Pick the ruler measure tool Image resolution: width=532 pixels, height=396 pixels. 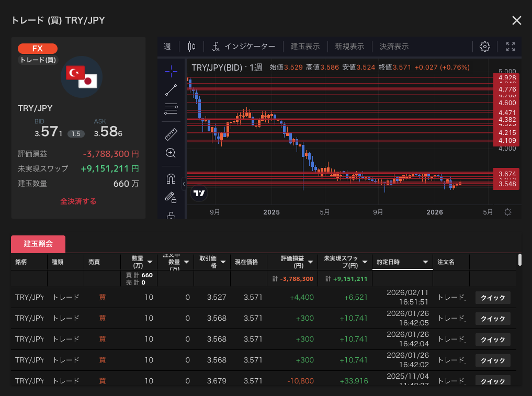171,134
